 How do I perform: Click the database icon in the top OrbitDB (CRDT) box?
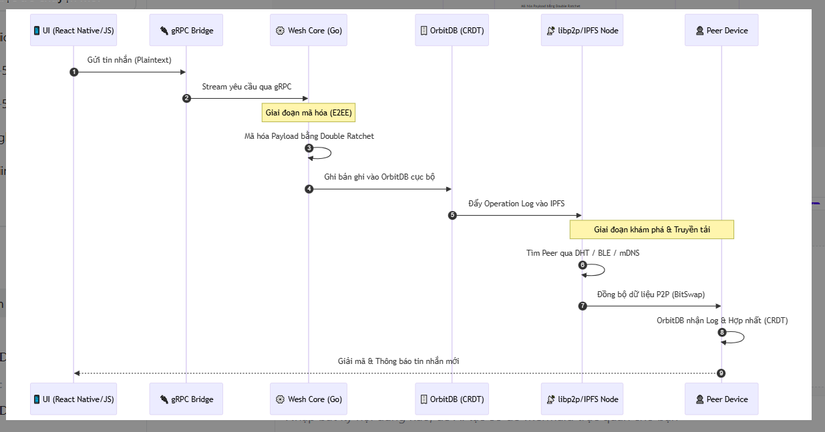(x=423, y=31)
